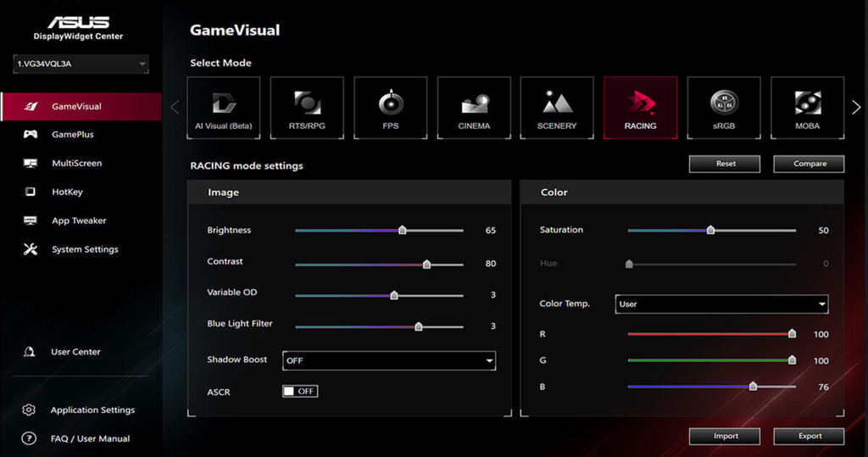Click the Export button

[809, 436]
